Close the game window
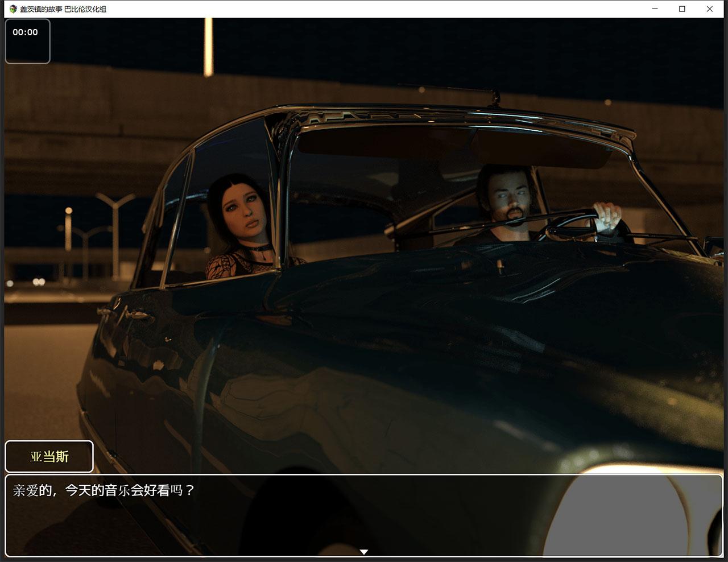Image resolution: width=728 pixels, height=562 pixels. 709,9
